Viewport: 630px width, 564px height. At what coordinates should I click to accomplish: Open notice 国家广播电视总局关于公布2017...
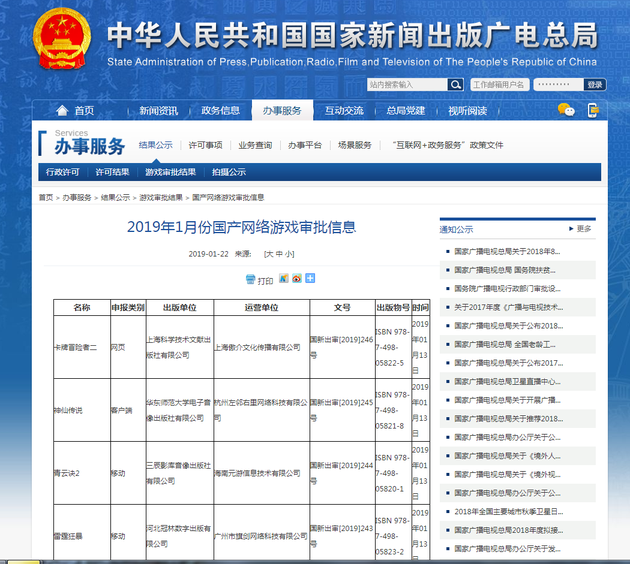pos(508,363)
